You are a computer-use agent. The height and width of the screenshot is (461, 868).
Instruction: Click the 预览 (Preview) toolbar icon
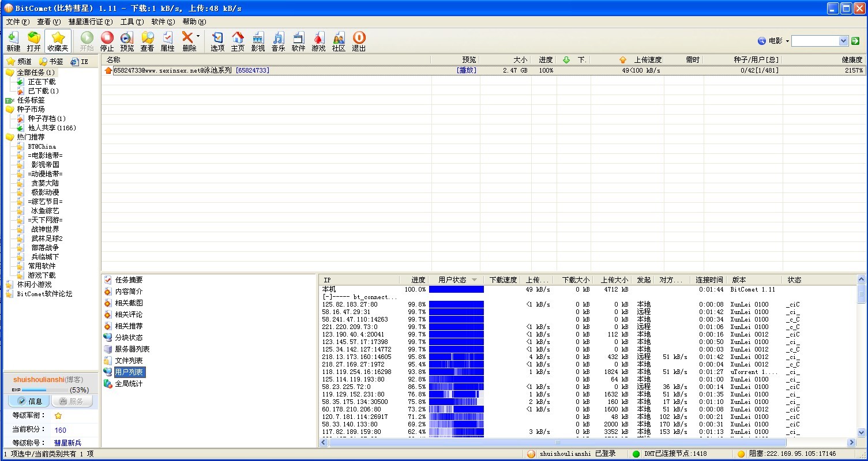pyautogui.click(x=127, y=41)
